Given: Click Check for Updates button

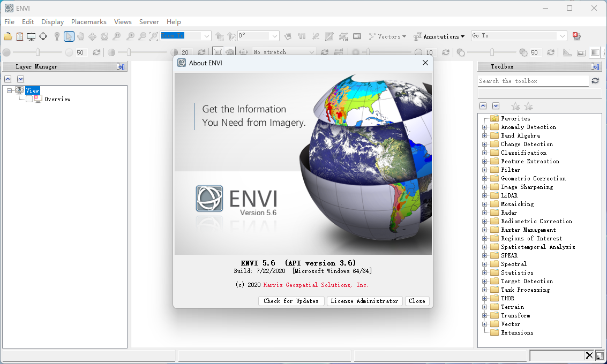Looking at the screenshot, I should pyautogui.click(x=291, y=301).
